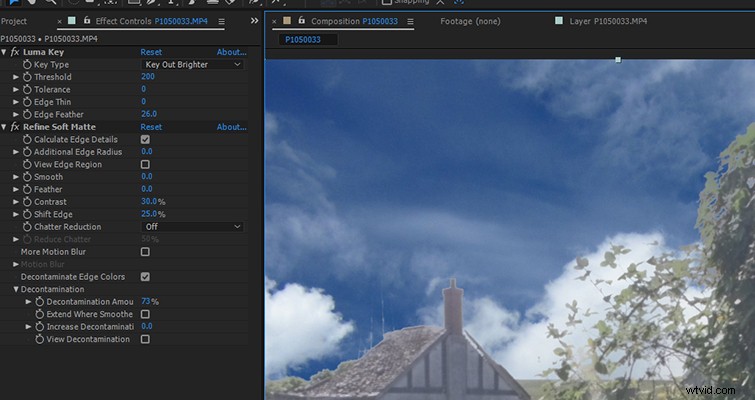Open the Key Type dropdown
The height and width of the screenshot is (400, 755).
(192, 65)
